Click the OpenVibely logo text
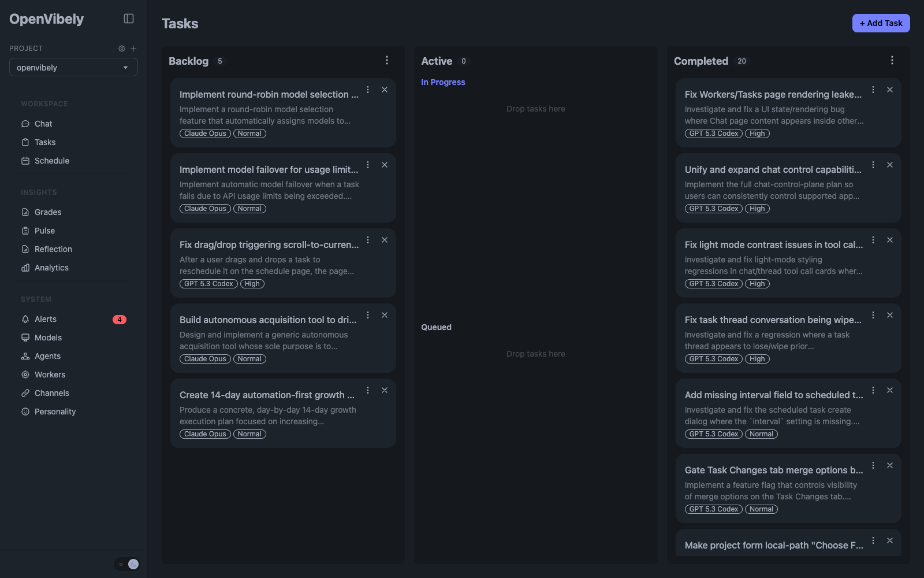This screenshot has height=578, width=924. pos(47,19)
